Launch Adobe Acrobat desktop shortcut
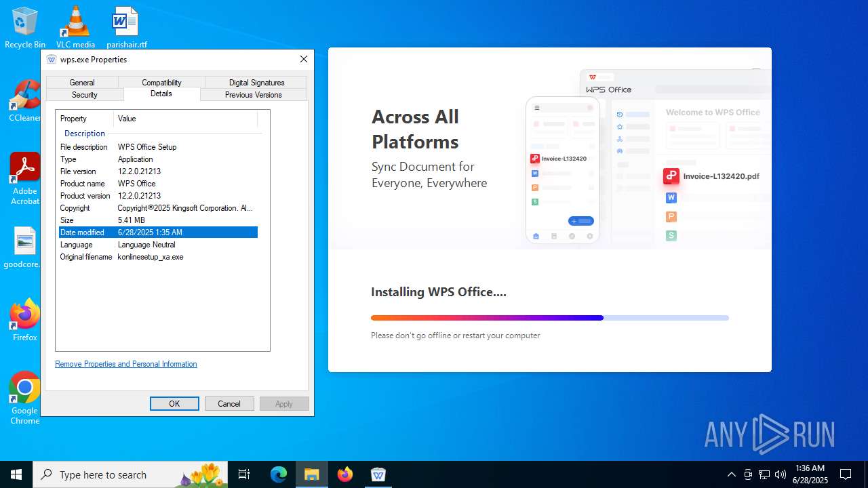868x488 pixels. coord(25,179)
